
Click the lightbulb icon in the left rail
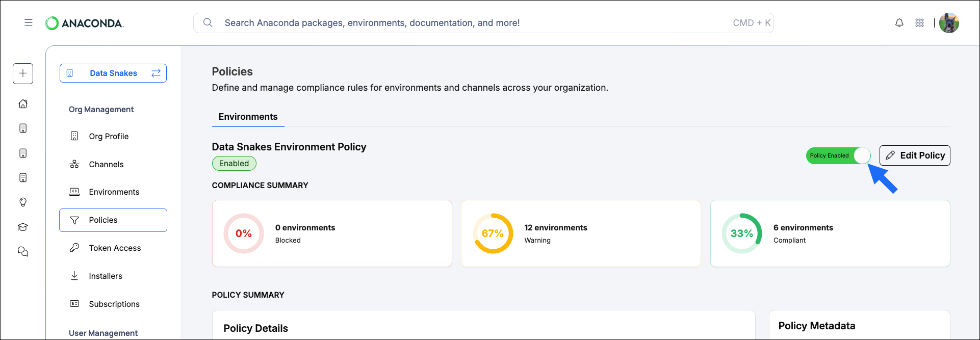tap(23, 202)
